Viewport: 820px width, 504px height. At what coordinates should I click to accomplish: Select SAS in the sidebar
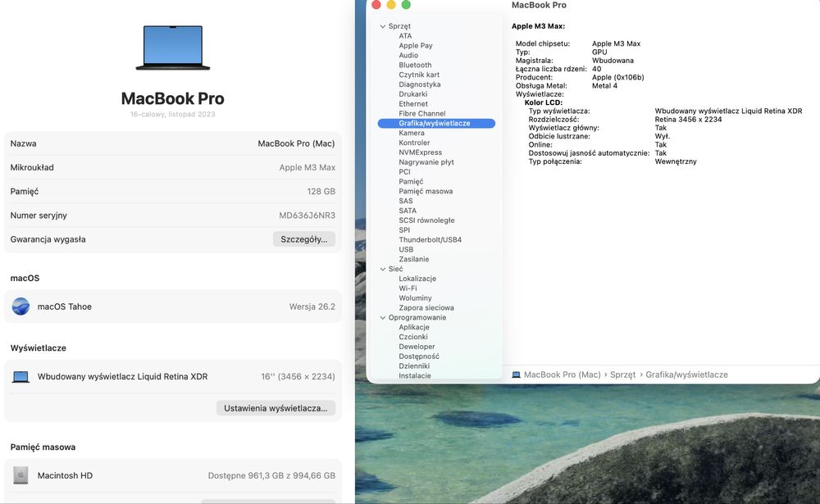coord(406,201)
